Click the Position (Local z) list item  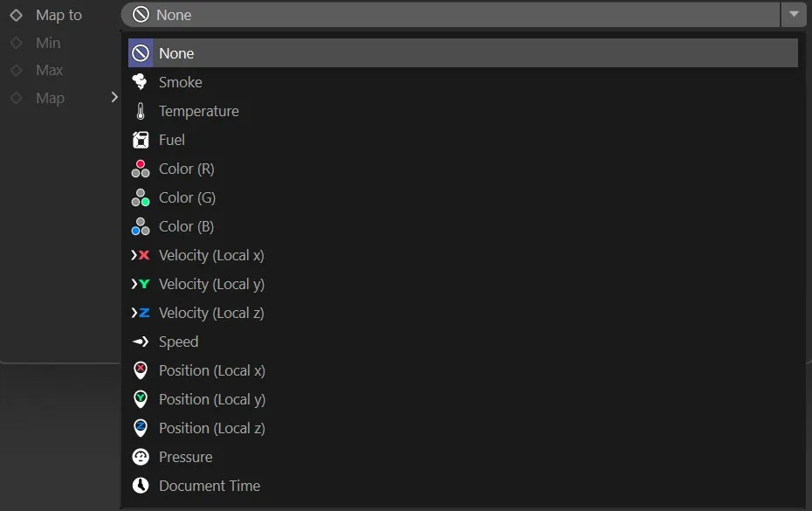pos(213,428)
